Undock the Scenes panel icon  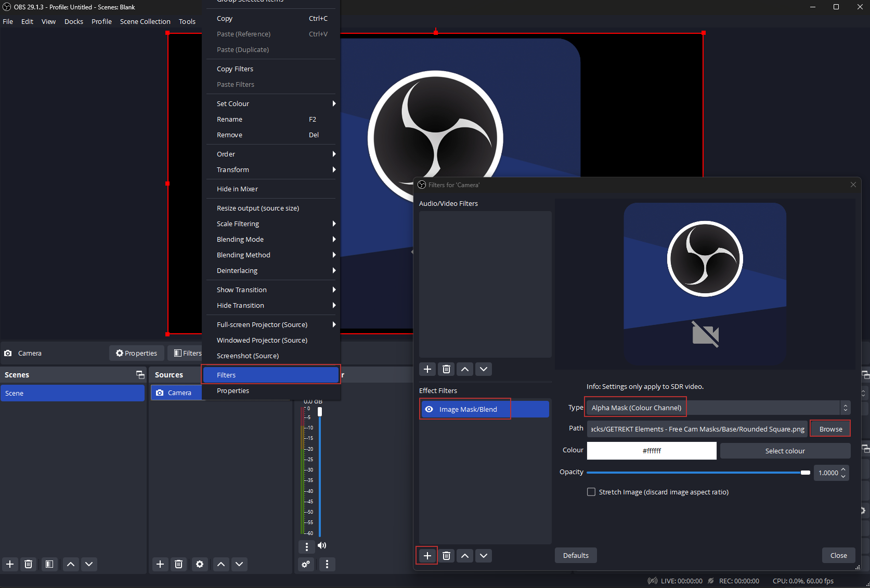[x=140, y=375]
